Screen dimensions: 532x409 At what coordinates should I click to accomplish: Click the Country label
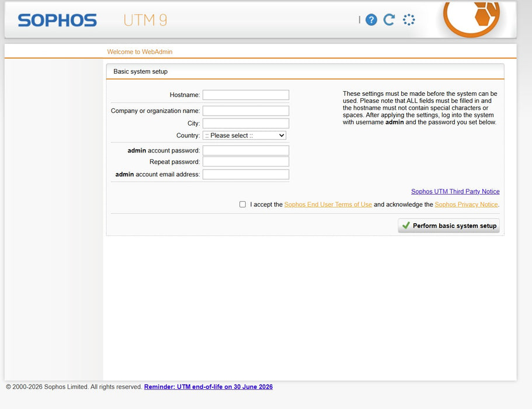188,136
